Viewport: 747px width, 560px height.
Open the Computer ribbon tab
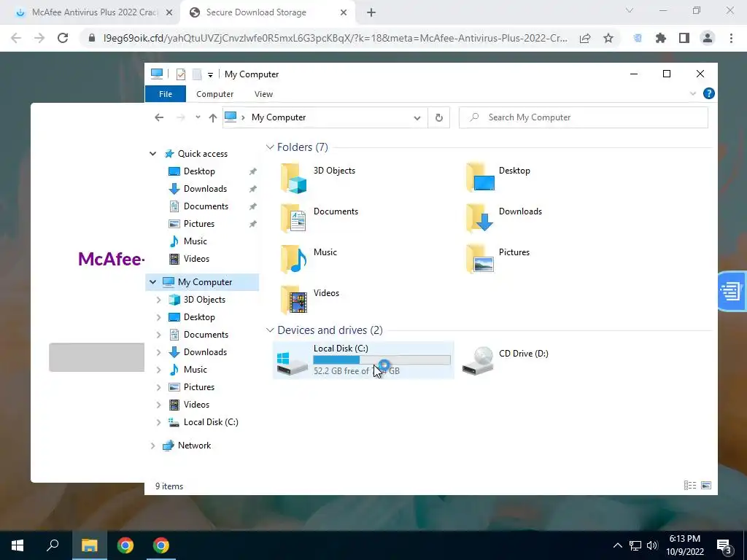coord(215,94)
